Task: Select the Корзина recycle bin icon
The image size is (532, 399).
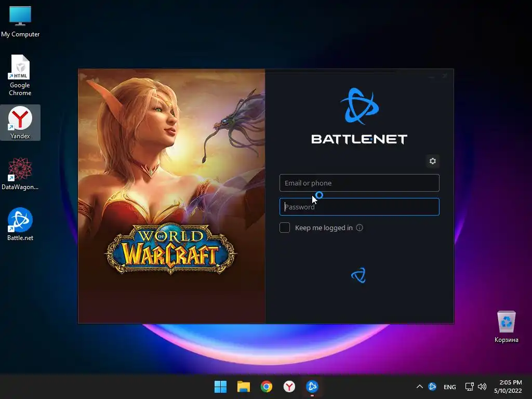Action: (506, 327)
